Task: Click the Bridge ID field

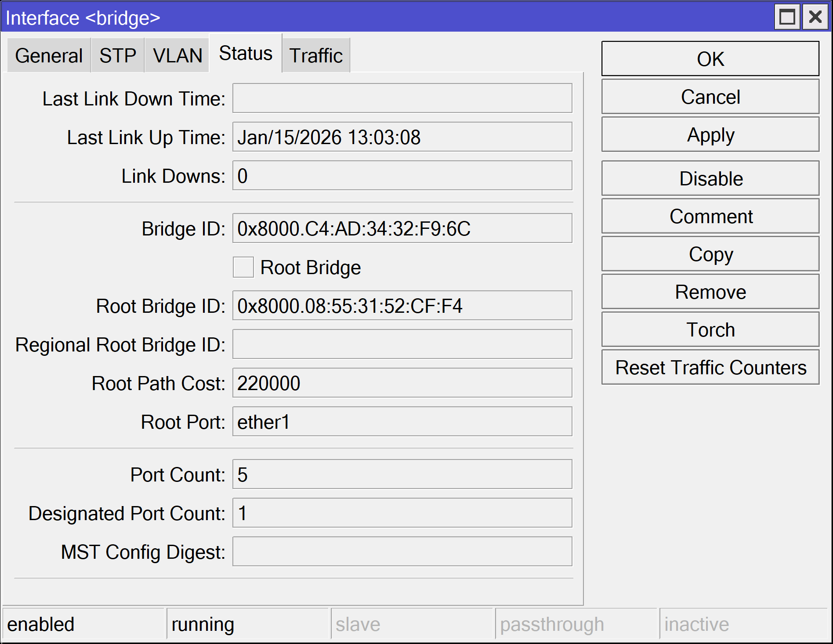Action: [x=402, y=228]
